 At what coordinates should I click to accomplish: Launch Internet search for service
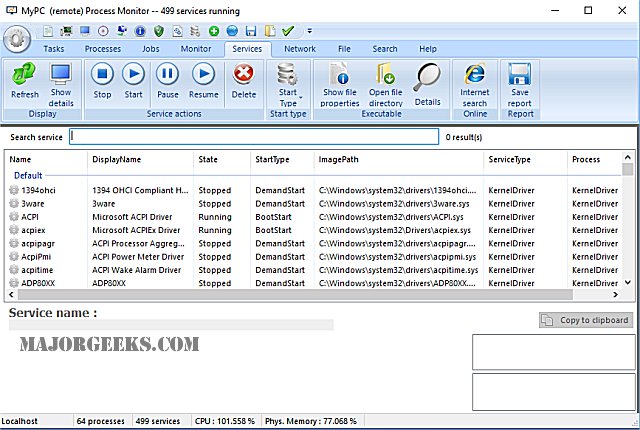pos(475,85)
